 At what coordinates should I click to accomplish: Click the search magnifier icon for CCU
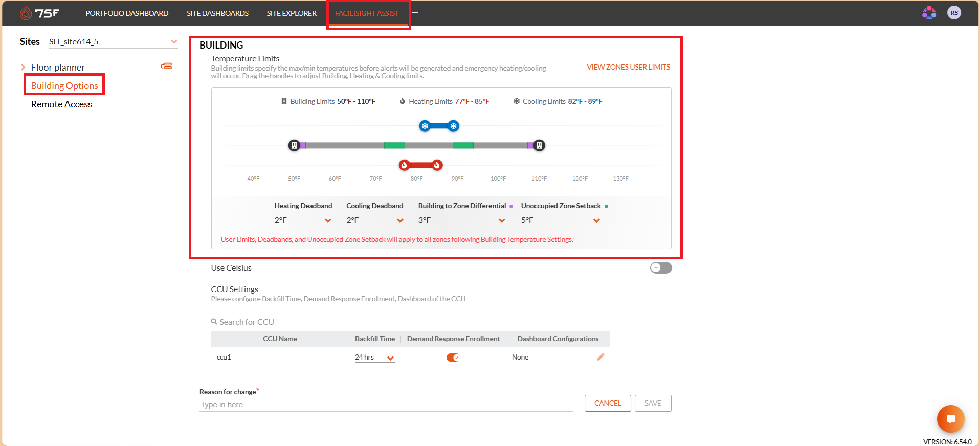(214, 322)
